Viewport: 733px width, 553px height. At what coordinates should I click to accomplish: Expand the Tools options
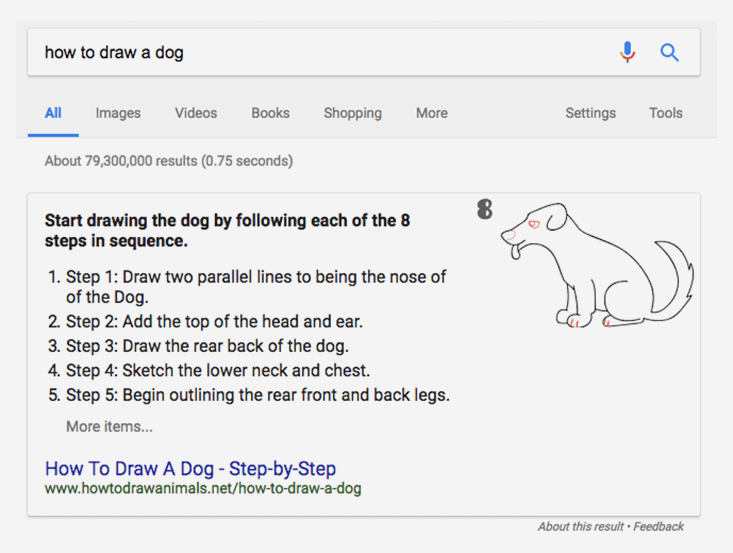(x=666, y=113)
